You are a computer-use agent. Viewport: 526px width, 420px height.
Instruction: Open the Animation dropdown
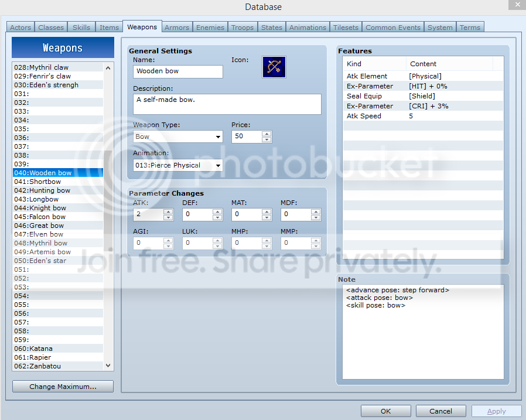(x=178, y=165)
